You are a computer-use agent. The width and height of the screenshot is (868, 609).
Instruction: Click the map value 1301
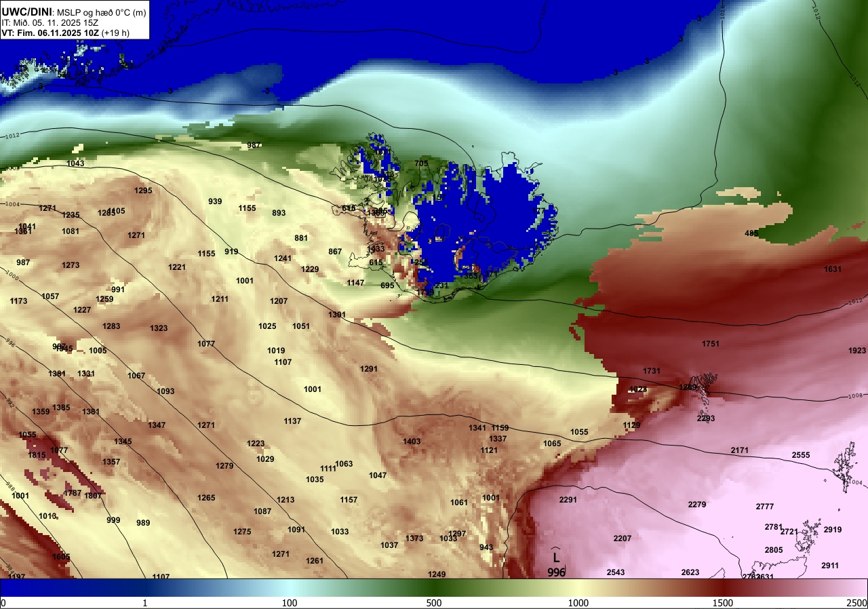point(337,315)
